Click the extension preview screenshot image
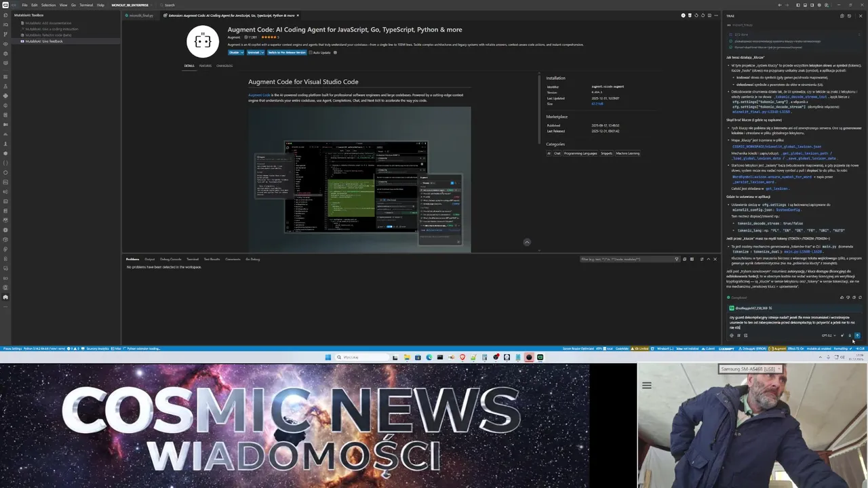 point(359,179)
